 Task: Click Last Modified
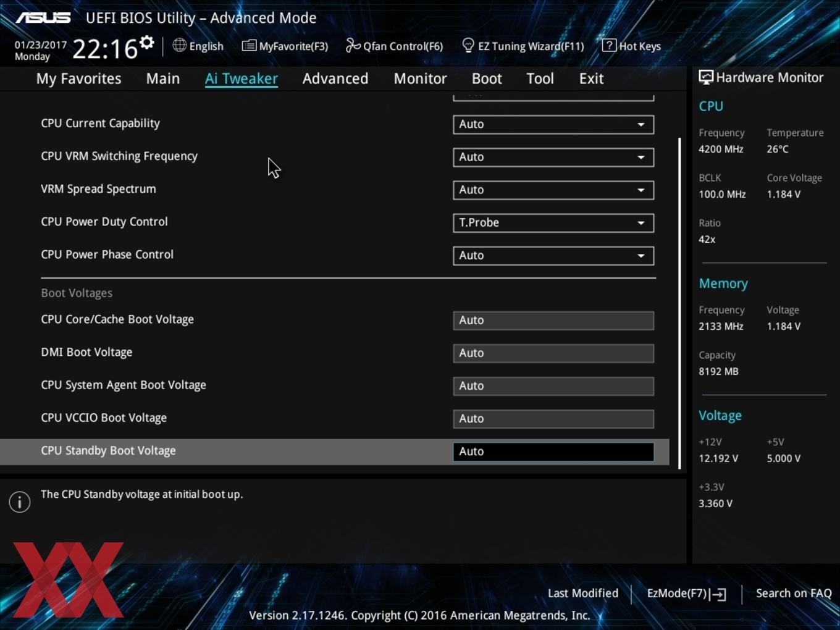[583, 593]
